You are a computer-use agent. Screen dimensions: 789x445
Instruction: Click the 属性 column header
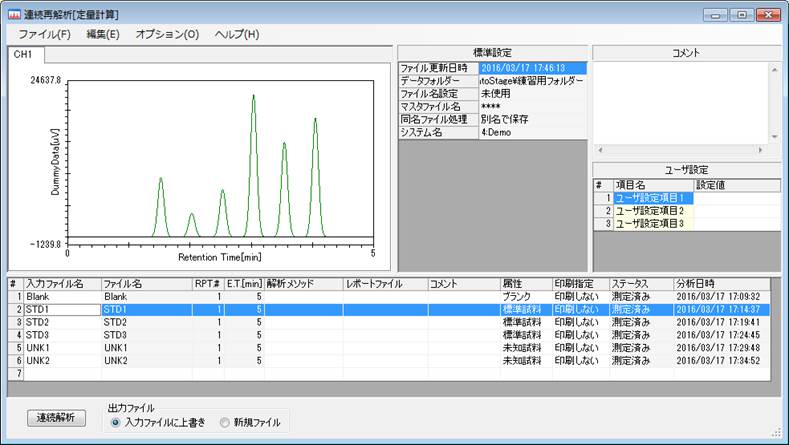(524, 284)
